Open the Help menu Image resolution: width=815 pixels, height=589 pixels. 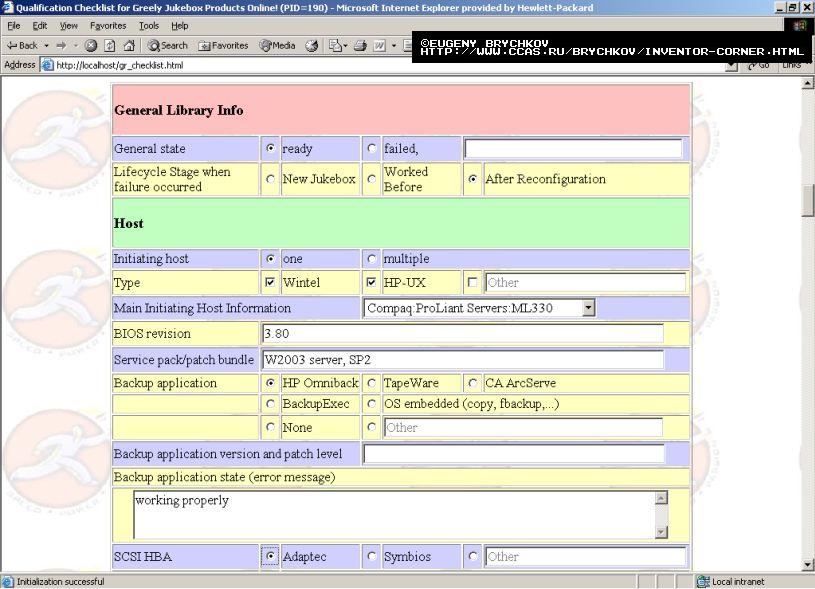[180, 25]
